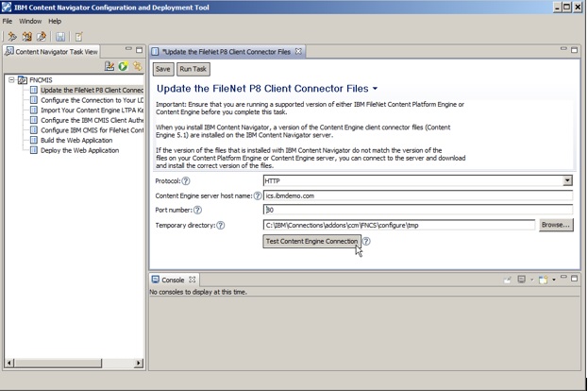Click the Task View horizontal scrollbar thumb
This screenshot has width=588, height=391.
coord(59,363)
